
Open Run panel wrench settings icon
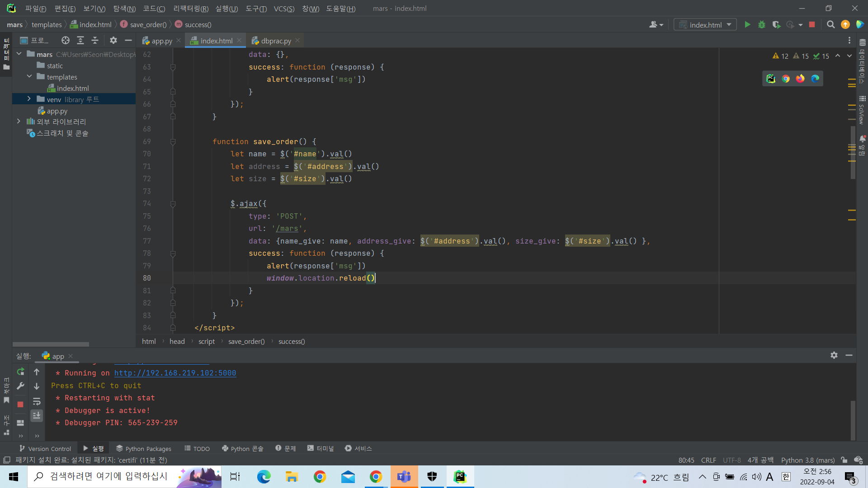click(20, 386)
